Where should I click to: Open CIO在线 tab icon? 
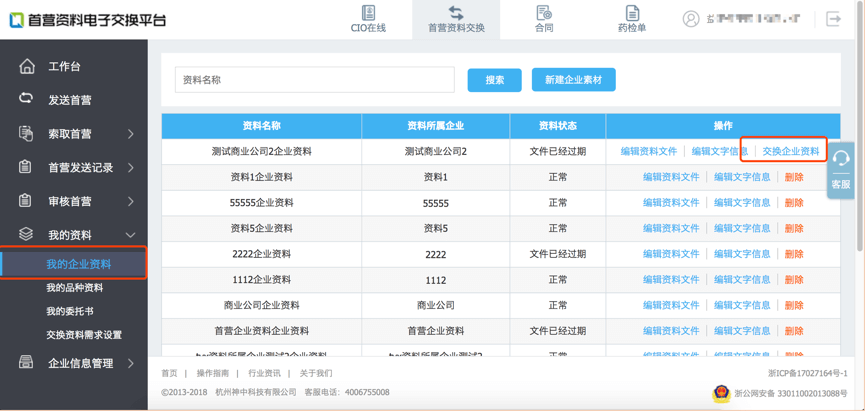point(368,12)
